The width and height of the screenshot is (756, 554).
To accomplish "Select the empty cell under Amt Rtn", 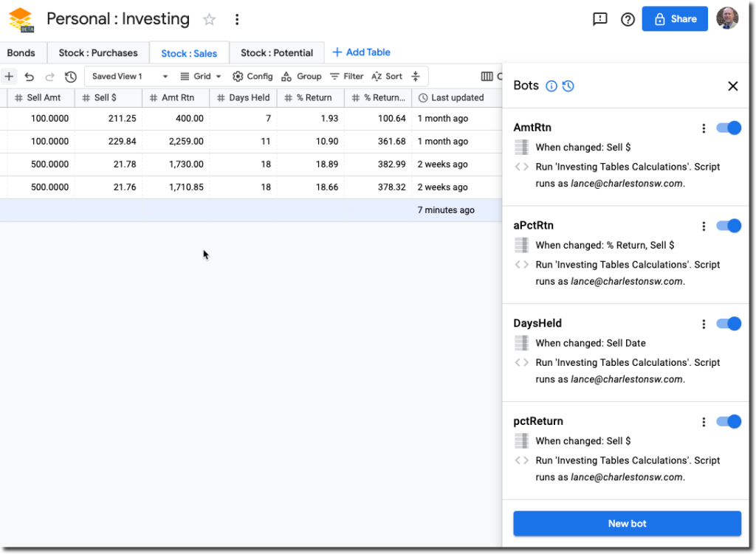I will tap(176, 210).
